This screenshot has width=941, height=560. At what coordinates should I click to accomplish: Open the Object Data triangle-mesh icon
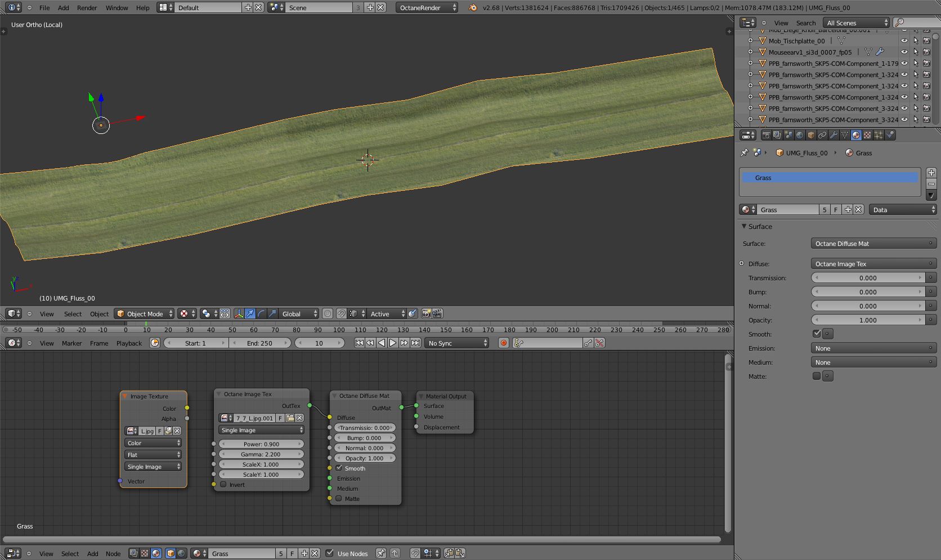click(845, 135)
